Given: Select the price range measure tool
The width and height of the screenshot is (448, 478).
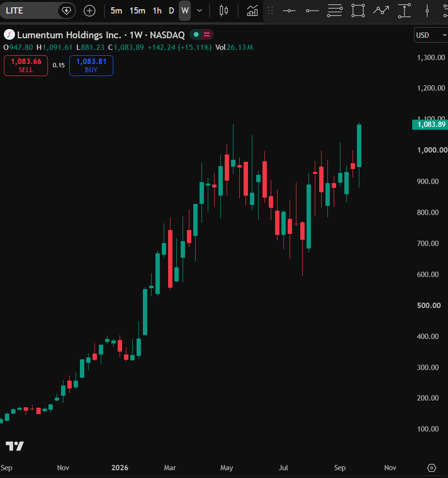Looking at the screenshot, I should point(404,11).
